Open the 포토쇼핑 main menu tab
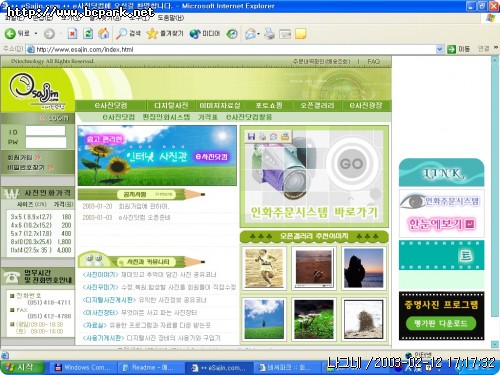 click(269, 106)
